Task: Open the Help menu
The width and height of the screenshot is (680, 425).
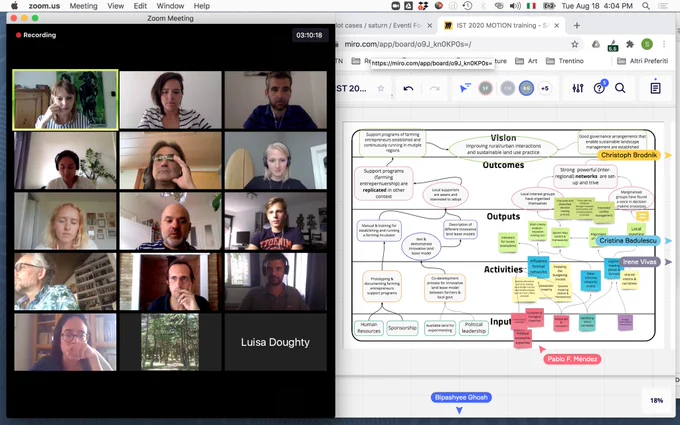Action: pos(202,6)
